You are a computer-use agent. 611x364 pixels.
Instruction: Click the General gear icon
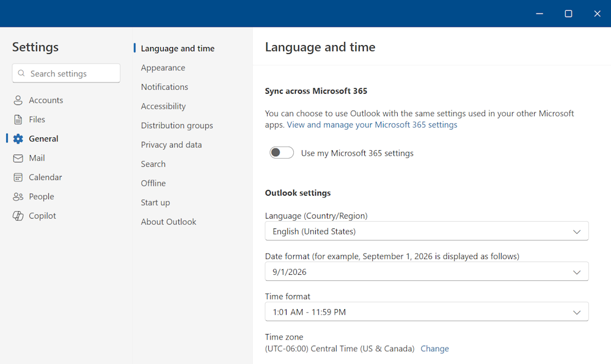(x=18, y=139)
